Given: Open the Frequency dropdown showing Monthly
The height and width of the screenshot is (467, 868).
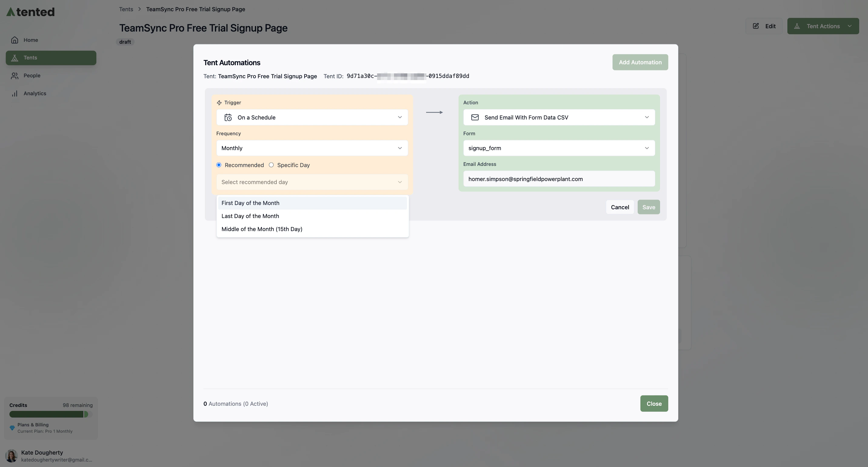Looking at the screenshot, I should [x=312, y=148].
